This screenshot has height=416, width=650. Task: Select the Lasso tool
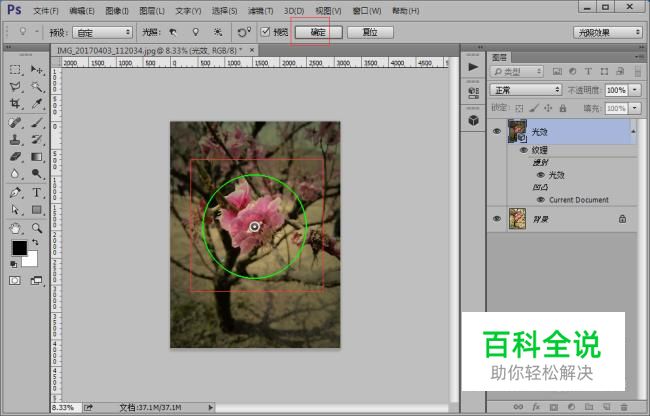pos(15,87)
